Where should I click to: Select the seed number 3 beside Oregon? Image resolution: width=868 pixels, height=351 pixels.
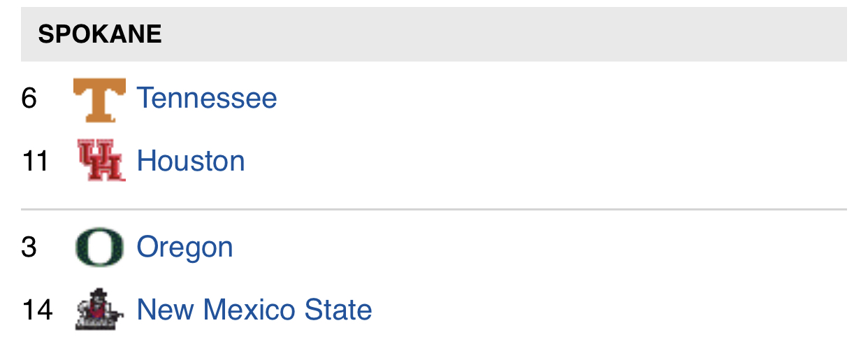tap(29, 248)
